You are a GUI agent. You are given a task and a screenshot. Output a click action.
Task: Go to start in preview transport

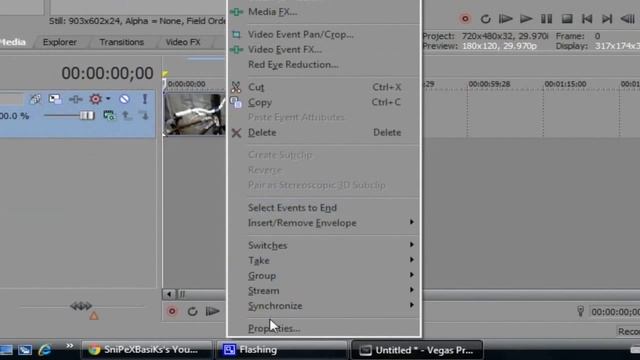click(x=587, y=18)
